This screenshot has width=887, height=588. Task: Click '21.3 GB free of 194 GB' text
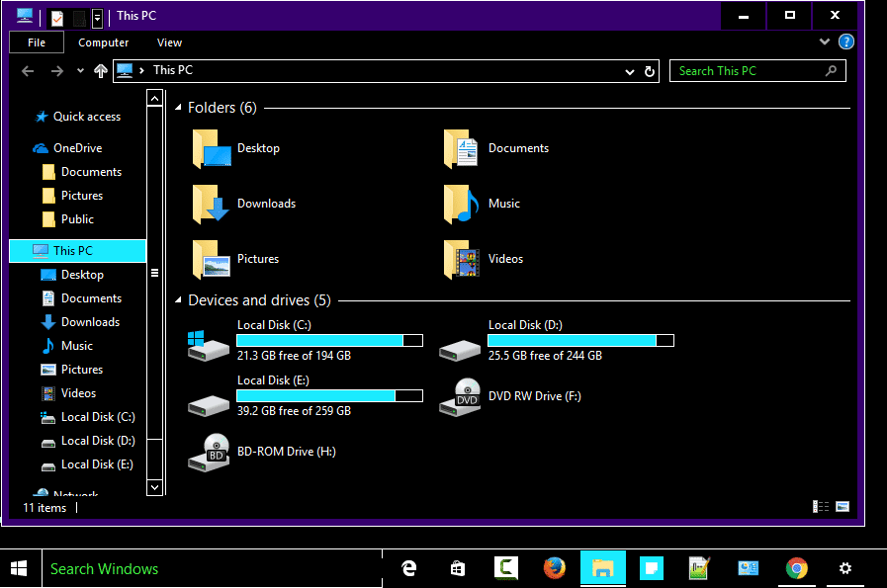click(x=294, y=356)
